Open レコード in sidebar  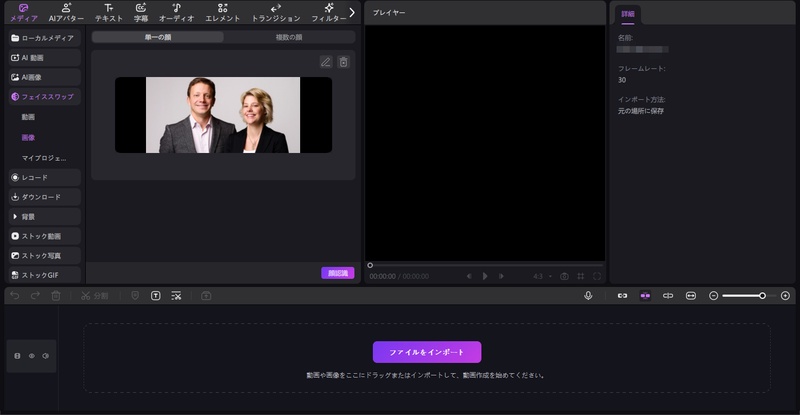45,177
